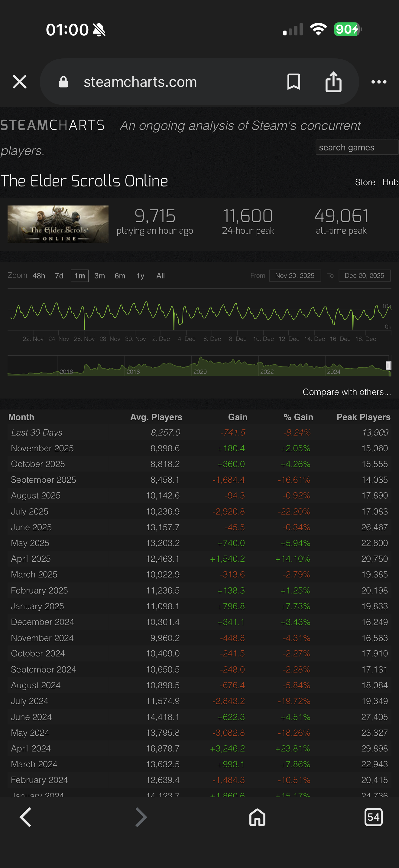Open the Hub link
399x868 pixels.
click(390, 182)
